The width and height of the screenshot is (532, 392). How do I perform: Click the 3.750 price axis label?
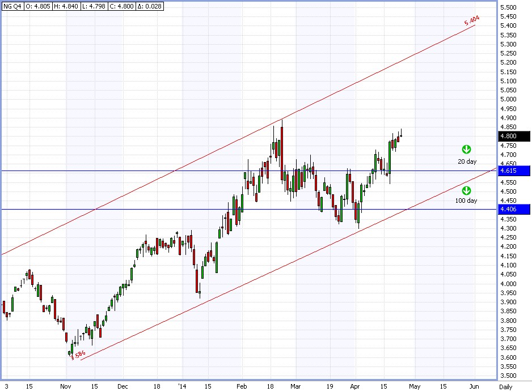tap(508, 330)
